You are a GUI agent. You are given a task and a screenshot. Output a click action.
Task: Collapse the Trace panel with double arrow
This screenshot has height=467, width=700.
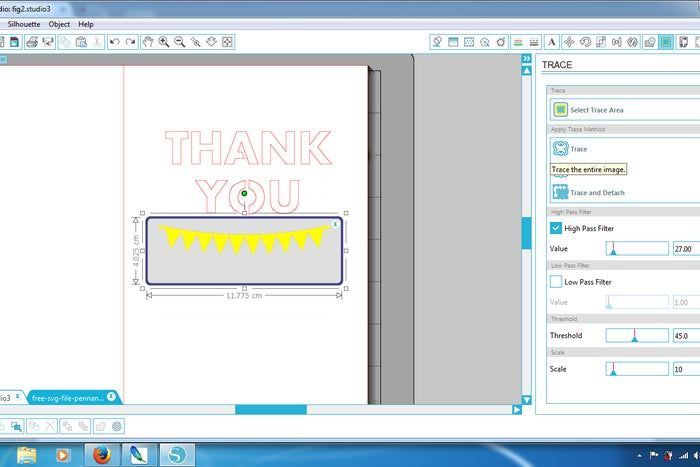point(527,59)
